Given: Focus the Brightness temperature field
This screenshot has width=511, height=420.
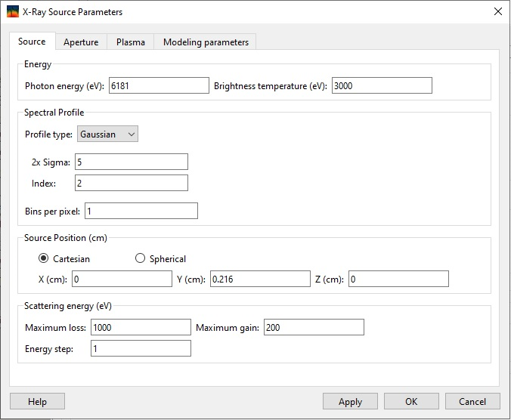Looking at the screenshot, I should [381, 85].
